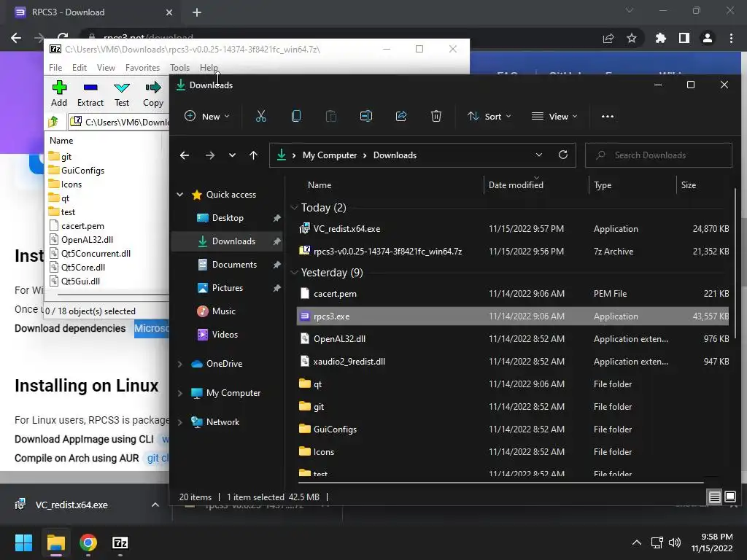Select VC_redist.x64.exe in file list
Image resolution: width=747 pixels, height=560 pixels.
tap(513, 228)
